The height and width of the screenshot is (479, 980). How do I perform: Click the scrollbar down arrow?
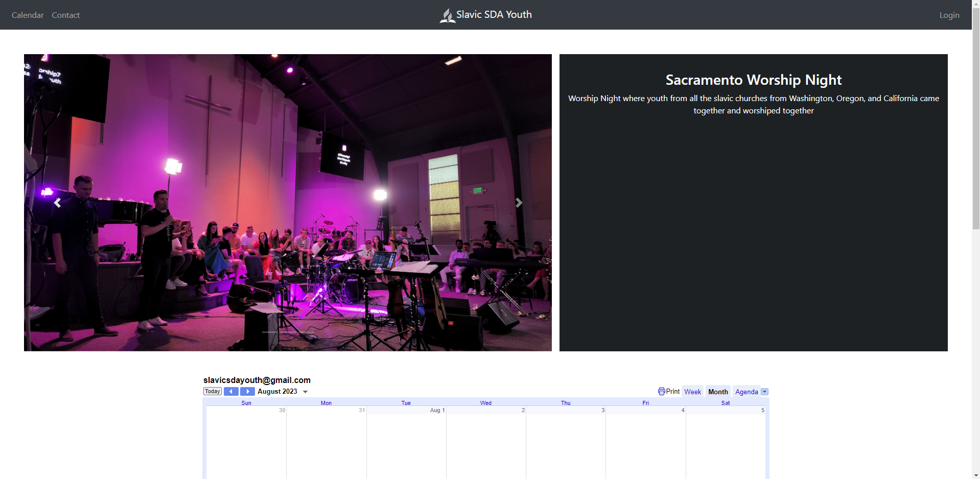click(x=975, y=475)
